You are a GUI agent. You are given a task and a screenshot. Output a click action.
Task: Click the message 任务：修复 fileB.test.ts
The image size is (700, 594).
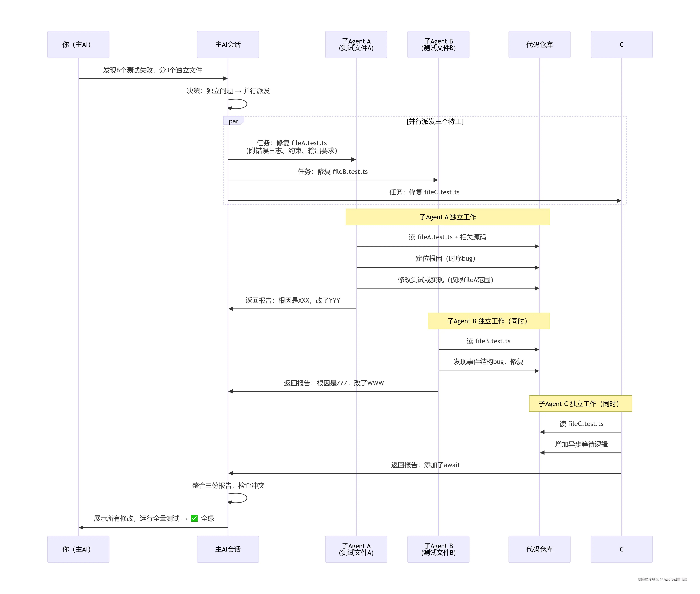tap(333, 172)
